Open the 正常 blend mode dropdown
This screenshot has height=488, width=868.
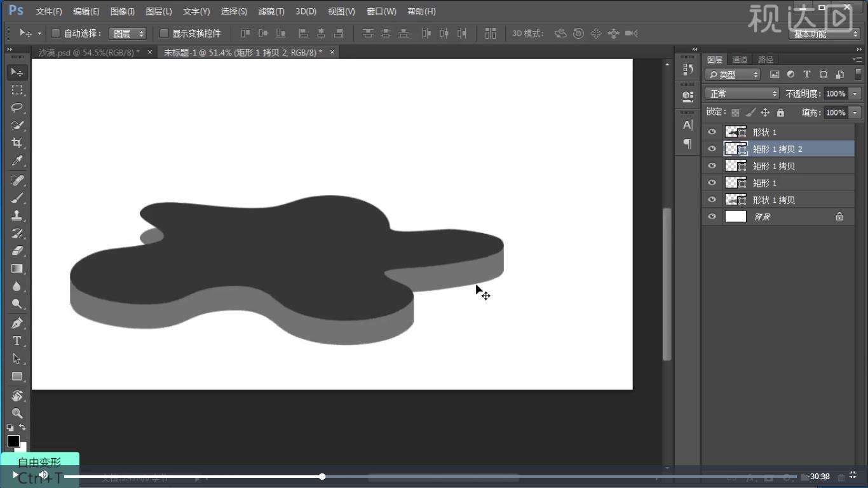tap(742, 93)
